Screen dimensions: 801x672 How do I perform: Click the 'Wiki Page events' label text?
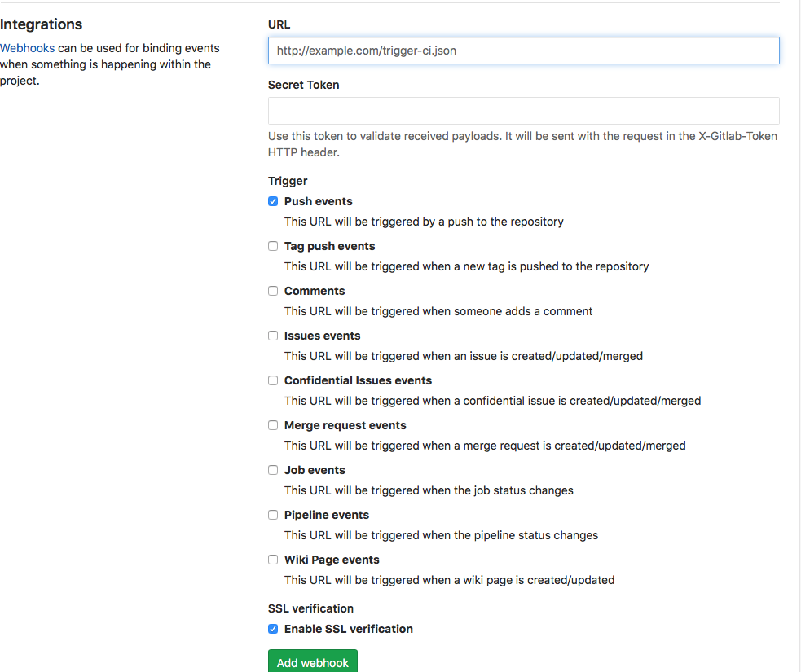[332, 560]
